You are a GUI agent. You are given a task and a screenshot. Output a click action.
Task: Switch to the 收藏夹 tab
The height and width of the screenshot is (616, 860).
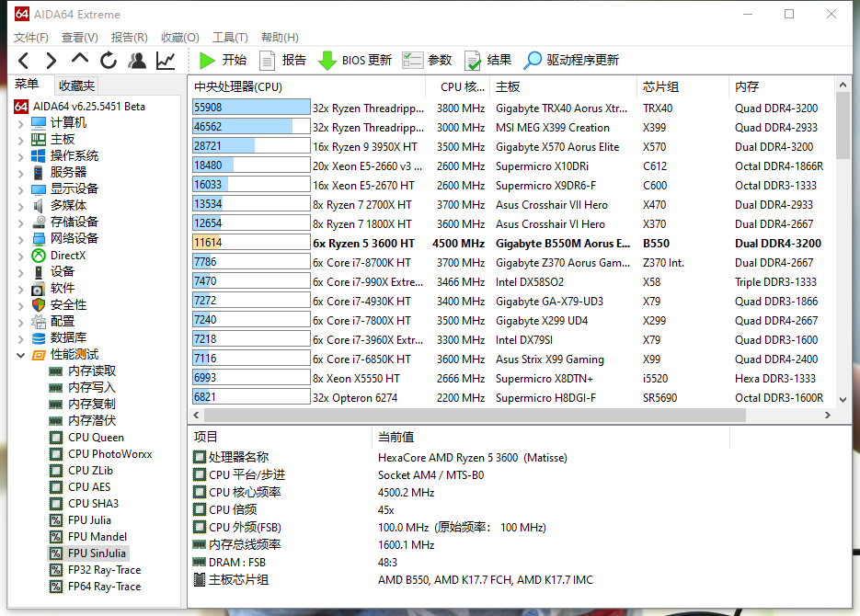[x=76, y=86]
